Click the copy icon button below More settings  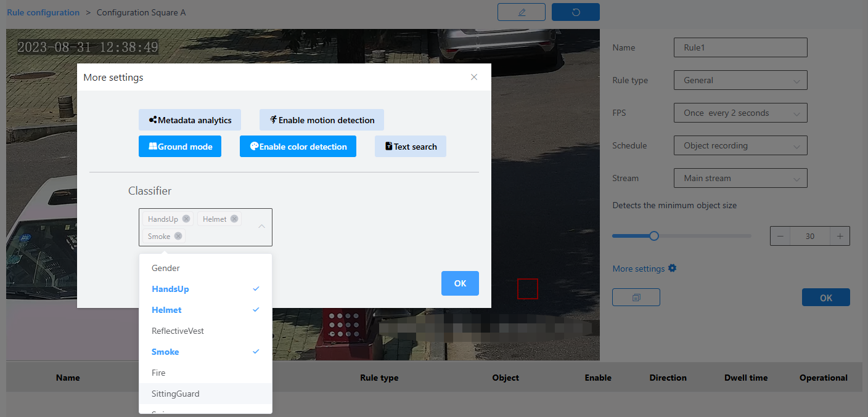[x=636, y=298]
